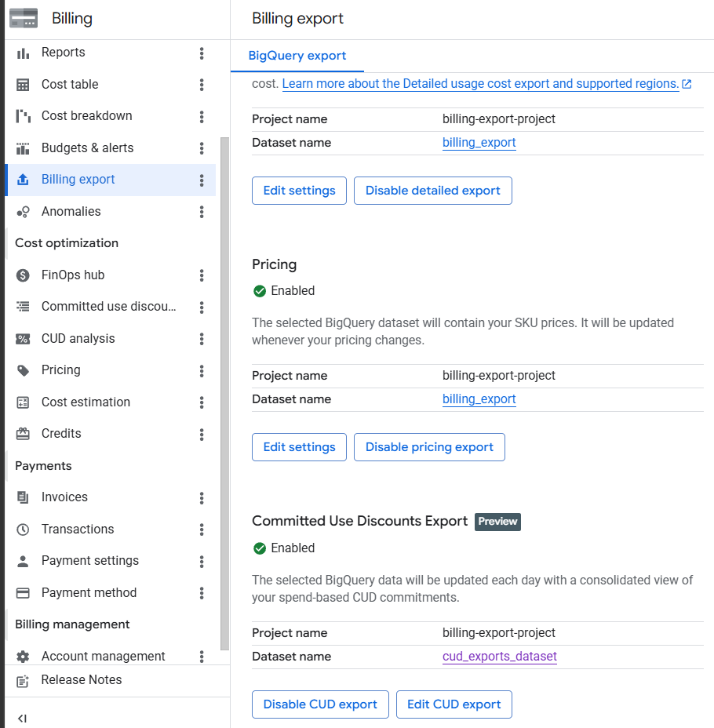Open the cud_exports_dataset link
The height and width of the screenshot is (728, 714).
tap(500, 657)
